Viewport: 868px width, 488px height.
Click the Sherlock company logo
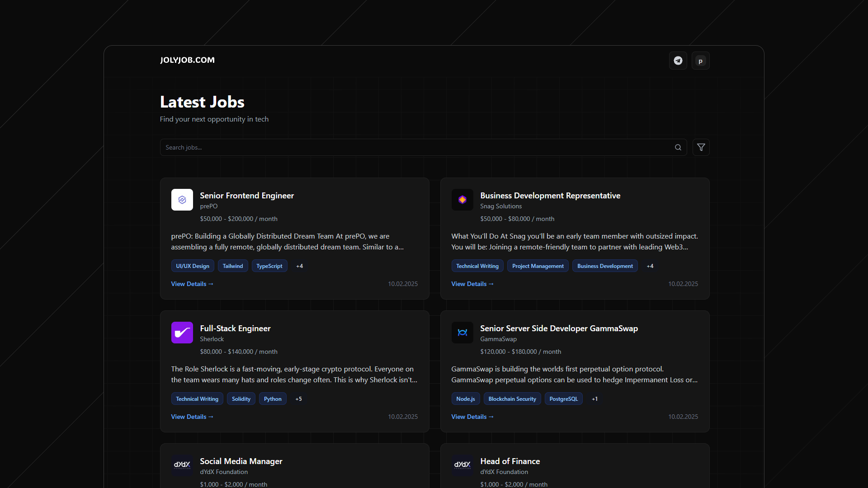click(182, 333)
